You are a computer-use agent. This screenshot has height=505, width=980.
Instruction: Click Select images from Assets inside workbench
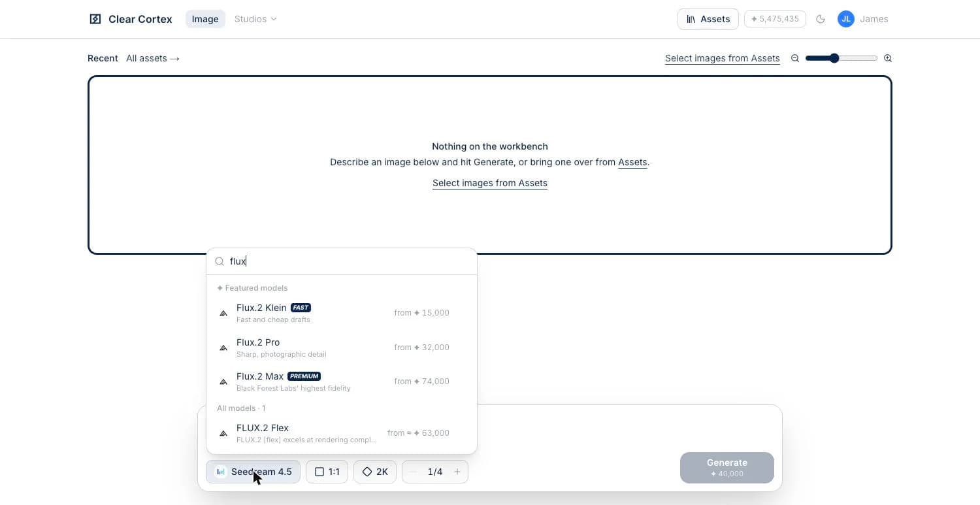coord(490,183)
